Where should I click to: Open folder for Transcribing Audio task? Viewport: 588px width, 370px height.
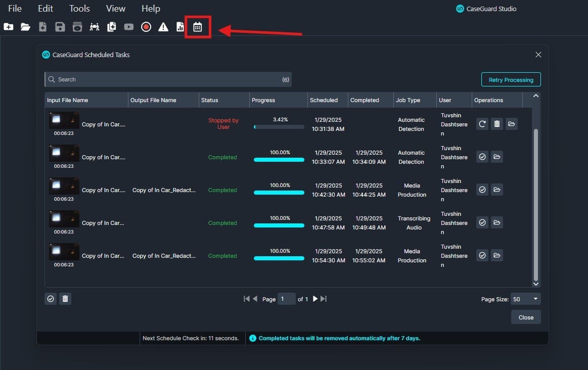coord(497,223)
